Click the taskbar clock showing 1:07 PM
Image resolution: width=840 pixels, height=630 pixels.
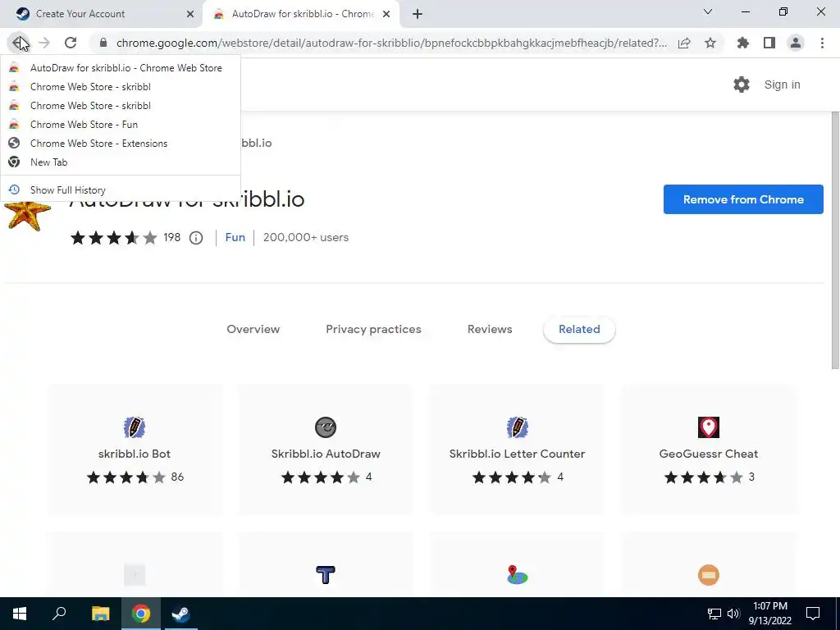click(x=769, y=614)
